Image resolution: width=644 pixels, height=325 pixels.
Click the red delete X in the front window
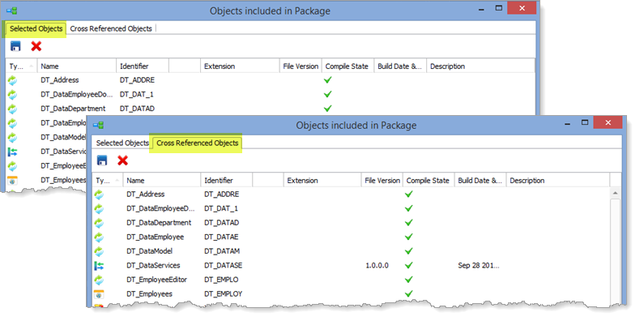tap(123, 160)
